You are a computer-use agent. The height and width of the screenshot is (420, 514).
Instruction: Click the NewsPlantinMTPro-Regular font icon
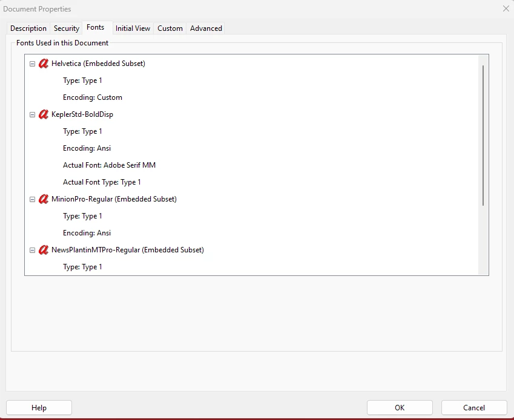43,250
